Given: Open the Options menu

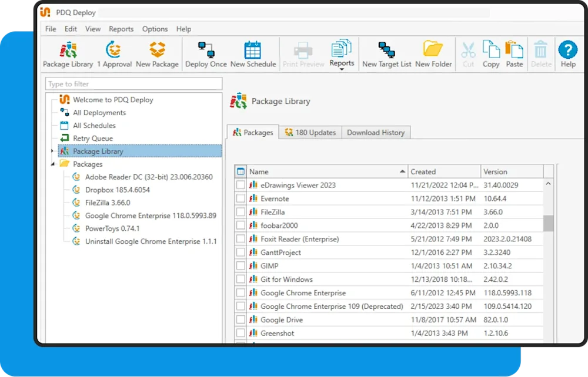Looking at the screenshot, I should click(x=155, y=29).
